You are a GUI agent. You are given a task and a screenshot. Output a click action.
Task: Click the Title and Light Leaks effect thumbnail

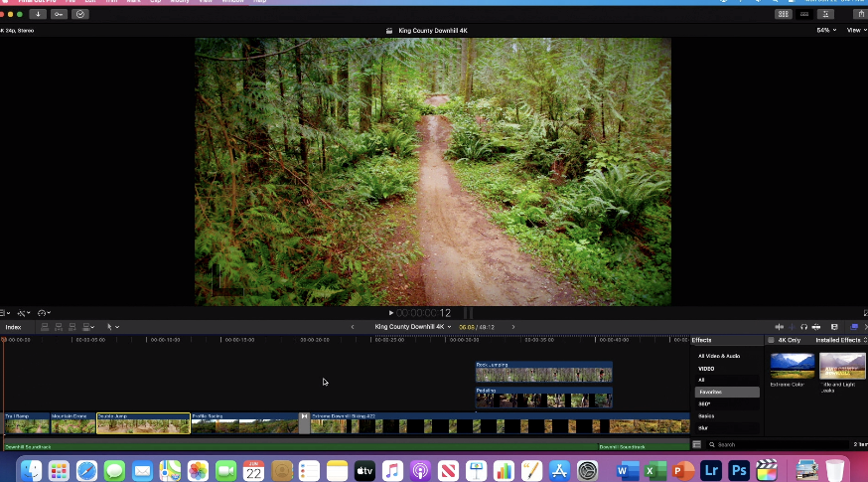pyautogui.click(x=842, y=366)
